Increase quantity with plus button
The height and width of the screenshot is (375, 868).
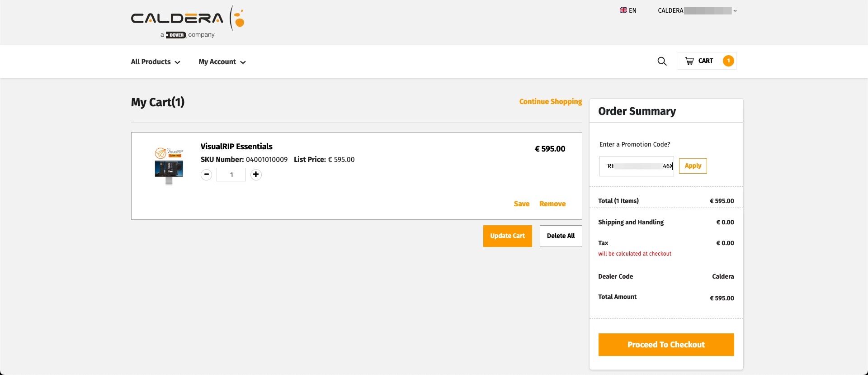[256, 175]
